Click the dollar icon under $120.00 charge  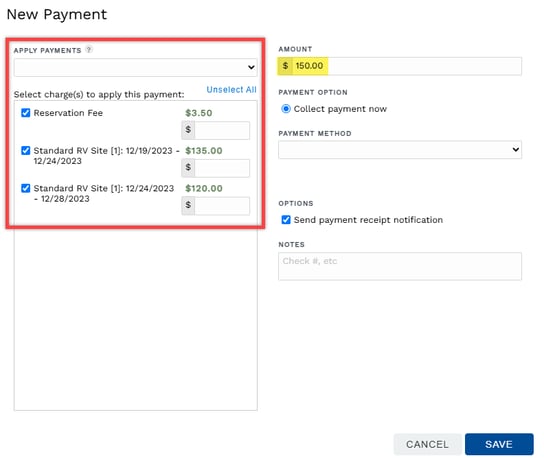click(x=188, y=205)
